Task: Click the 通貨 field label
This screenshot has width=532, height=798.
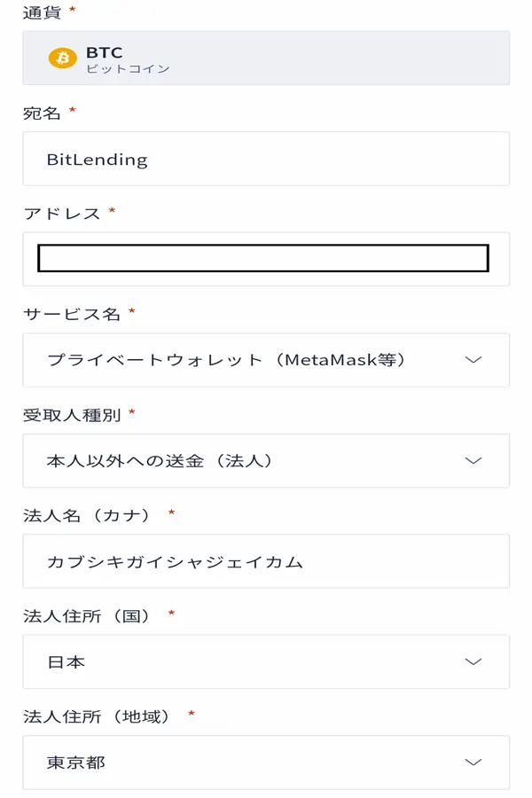Action: (42, 12)
